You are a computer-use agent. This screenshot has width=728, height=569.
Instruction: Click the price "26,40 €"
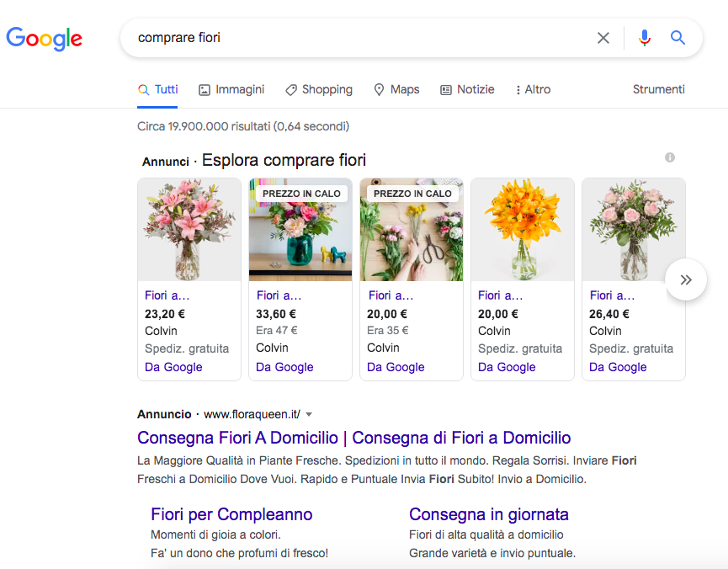(609, 314)
